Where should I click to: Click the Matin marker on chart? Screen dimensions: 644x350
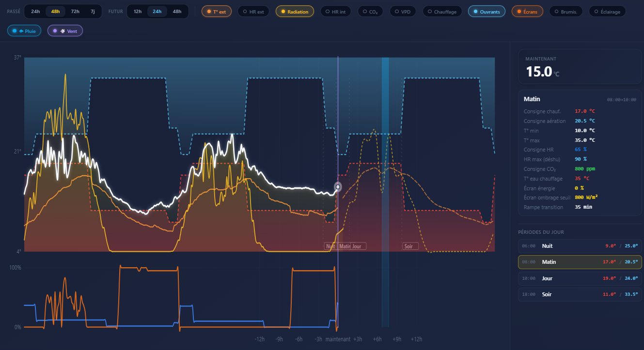click(345, 246)
